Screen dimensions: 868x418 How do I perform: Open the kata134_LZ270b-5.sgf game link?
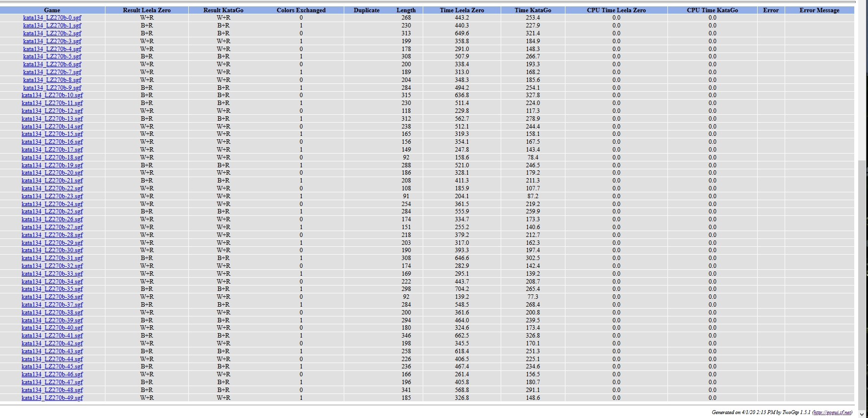tap(52, 56)
